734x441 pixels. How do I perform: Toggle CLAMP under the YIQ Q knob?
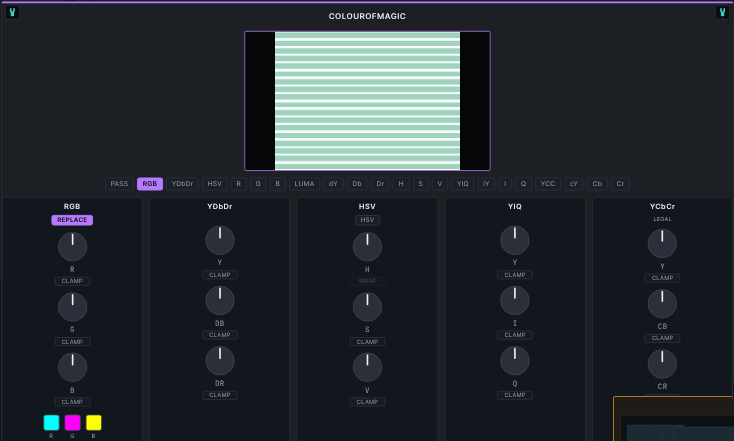point(515,395)
